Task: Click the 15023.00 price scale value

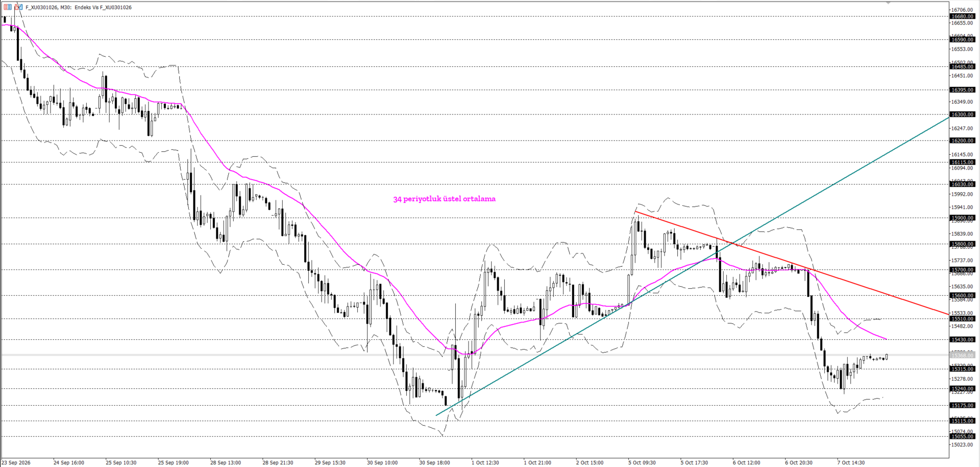Action: tap(962, 445)
